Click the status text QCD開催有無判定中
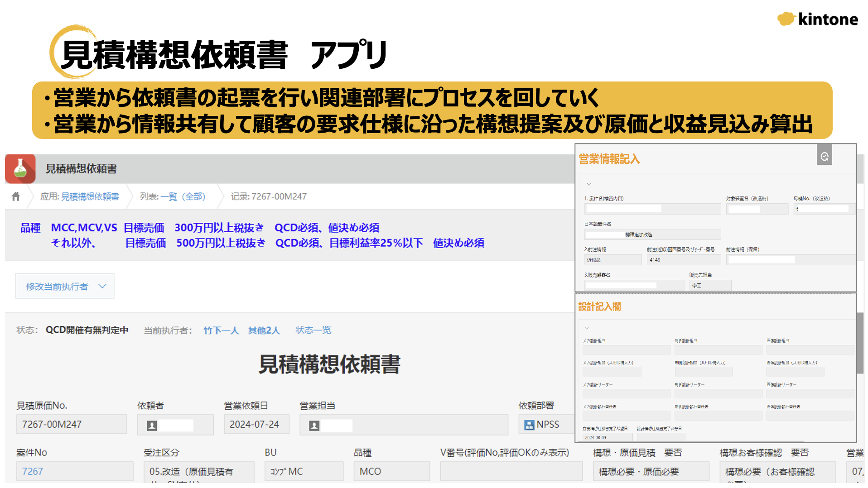 (87, 330)
